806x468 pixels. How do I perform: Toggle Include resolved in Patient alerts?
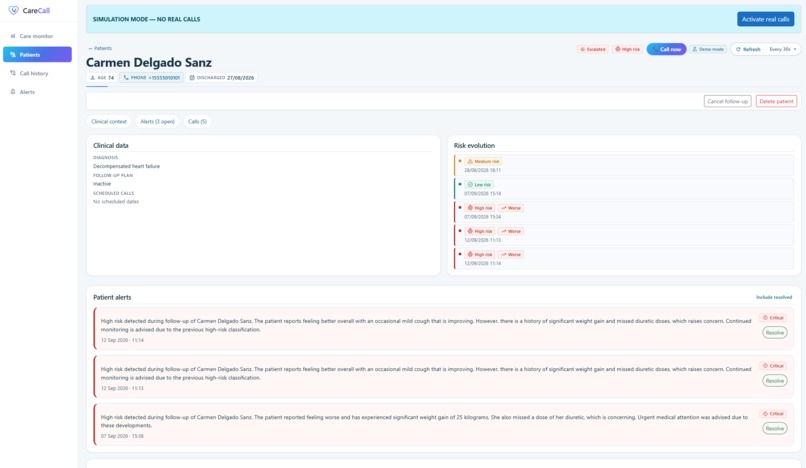pos(774,297)
